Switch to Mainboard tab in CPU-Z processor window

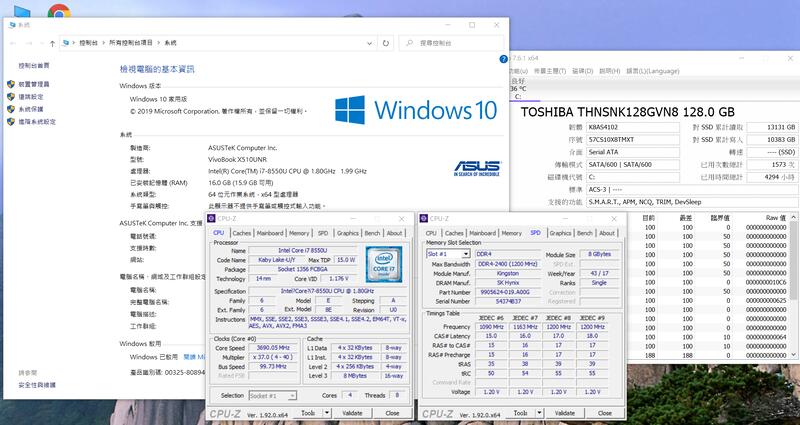pos(269,233)
